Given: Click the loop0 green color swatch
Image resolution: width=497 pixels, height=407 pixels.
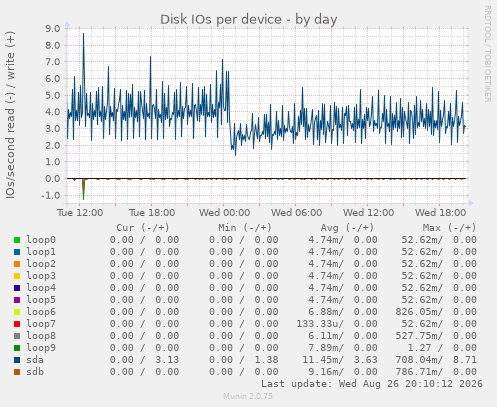Looking at the screenshot, I should point(17,240).
